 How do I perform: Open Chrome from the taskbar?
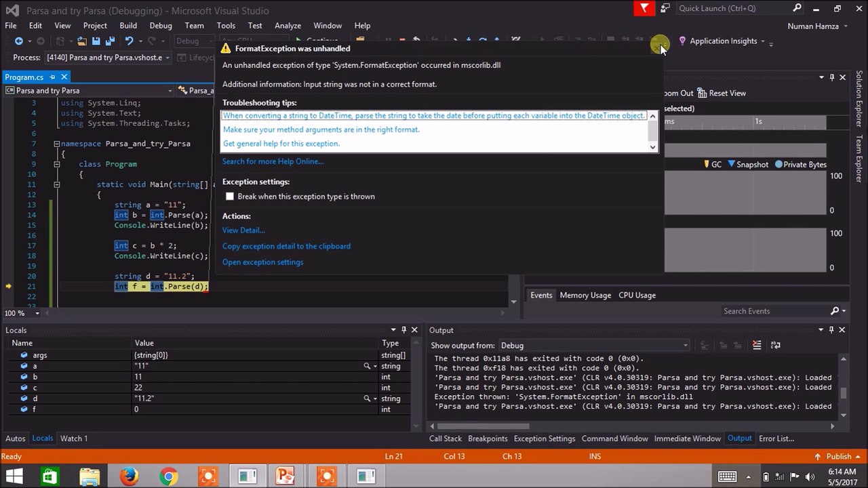(168, 476)
